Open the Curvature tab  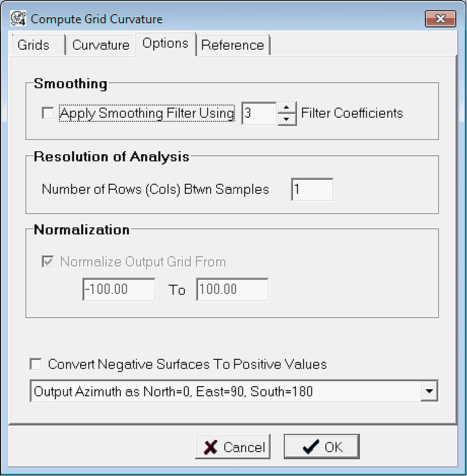[101, 45]
